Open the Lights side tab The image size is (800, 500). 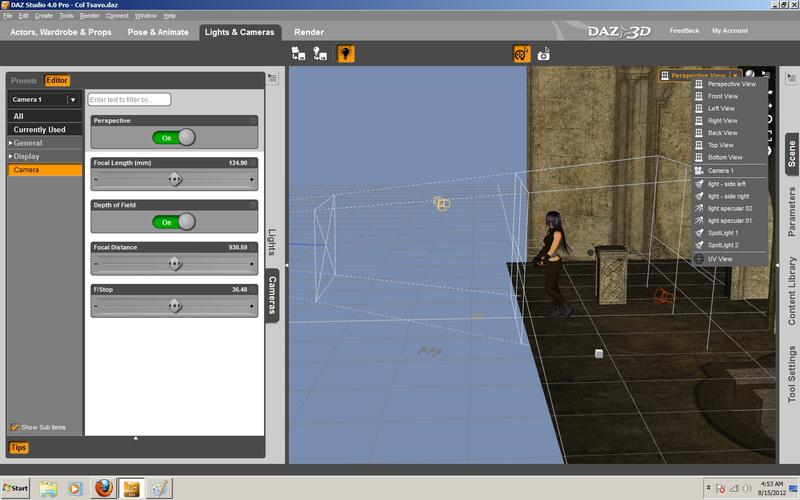tap(272, 242)
